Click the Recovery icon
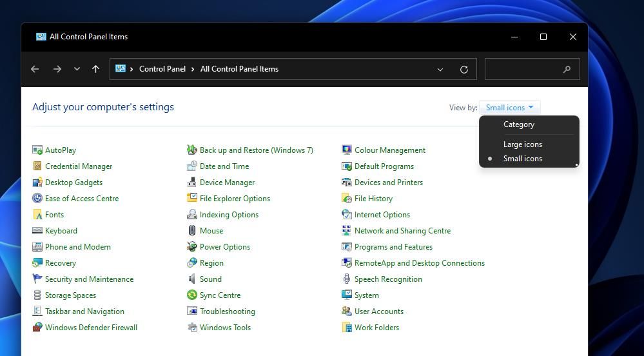The height and width of the screenshot is (356, 644). 37,262
